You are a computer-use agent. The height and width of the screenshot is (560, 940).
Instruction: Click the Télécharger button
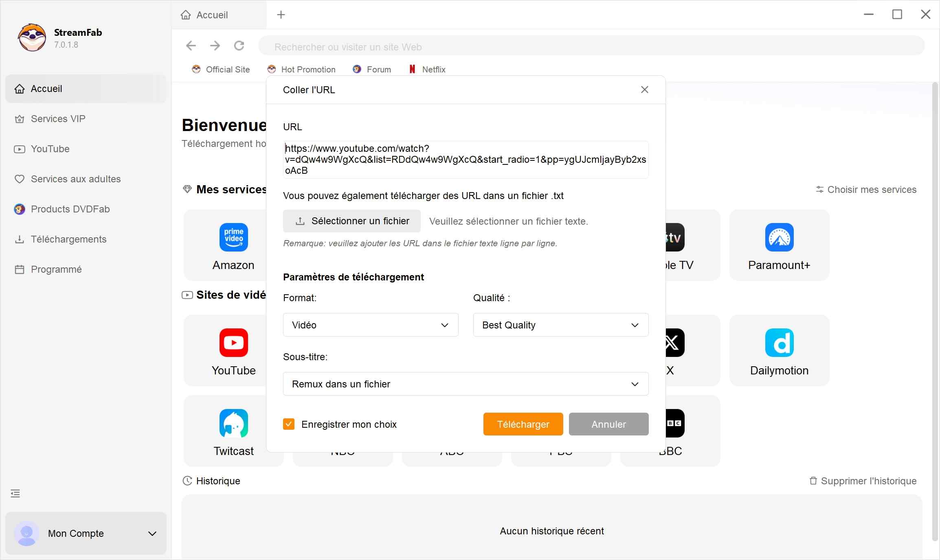click(523, 424)
